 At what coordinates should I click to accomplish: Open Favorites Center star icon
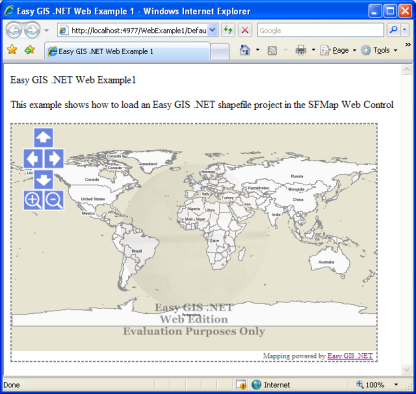[x=12, y=50]
